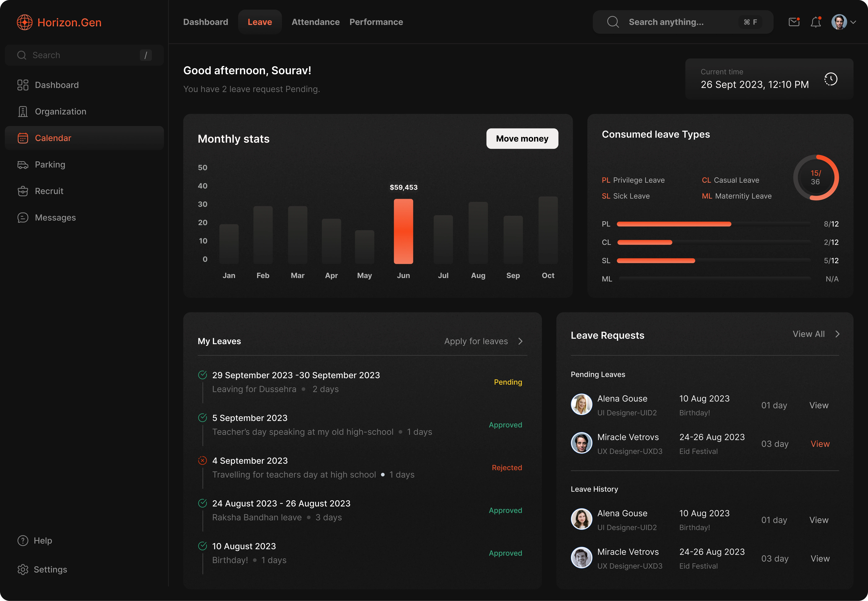Click the Leaving for Dussehra text
The image size is (868, 601).
pos(254,389)
